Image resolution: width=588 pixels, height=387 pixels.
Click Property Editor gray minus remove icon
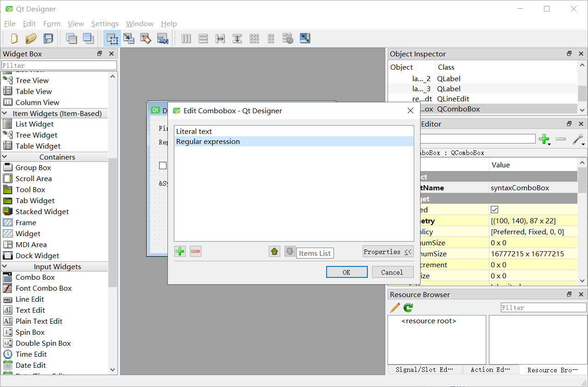(x=561, y=139)
